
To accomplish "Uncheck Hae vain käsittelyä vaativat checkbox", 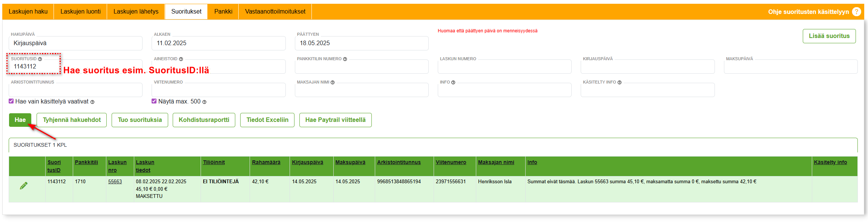I will pyautogui.click(x=11, y=101).
